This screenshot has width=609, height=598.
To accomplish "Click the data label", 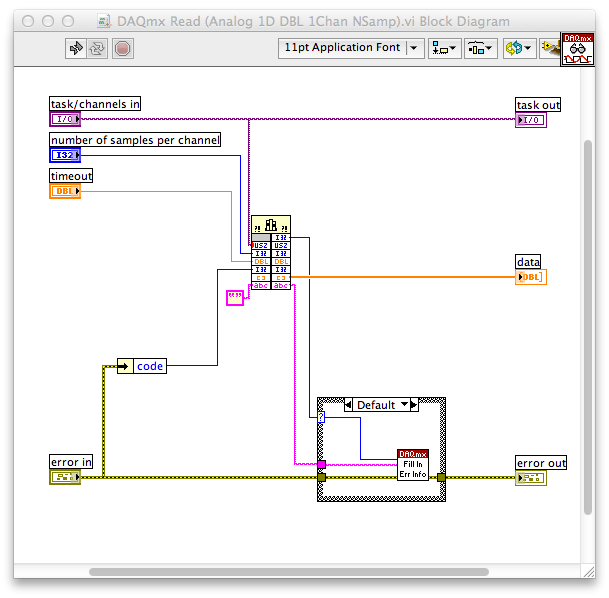I will (528, 262).
